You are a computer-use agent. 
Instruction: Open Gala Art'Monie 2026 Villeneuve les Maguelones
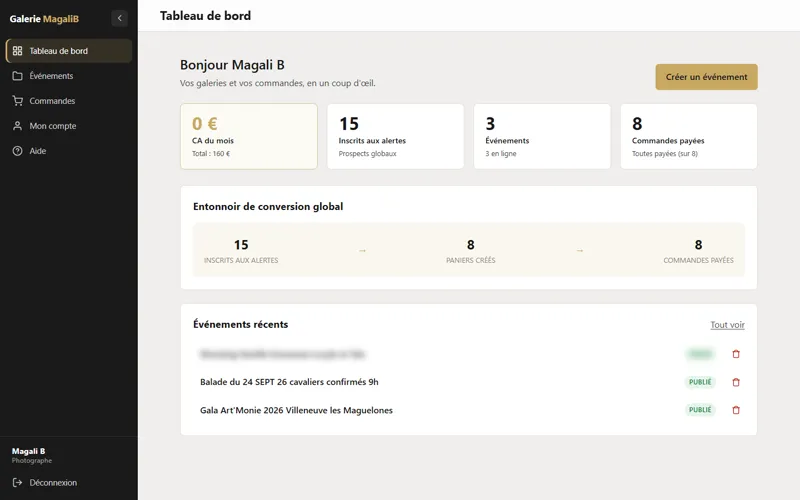point(296,410)
